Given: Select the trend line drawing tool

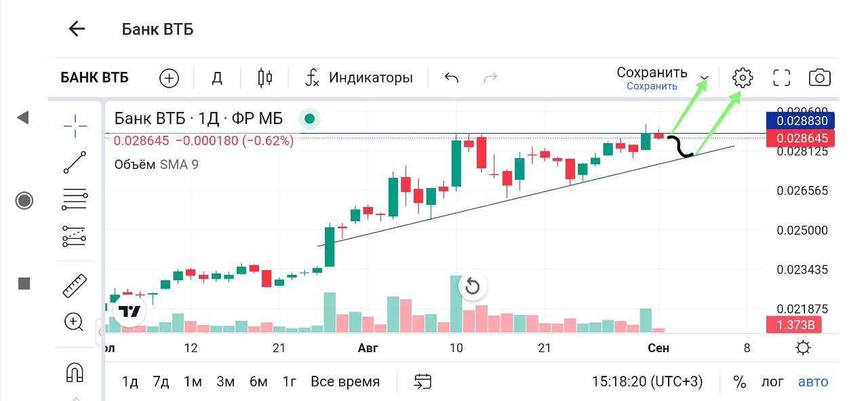Looking at the screenshot, I should click(x=75, y=164).
